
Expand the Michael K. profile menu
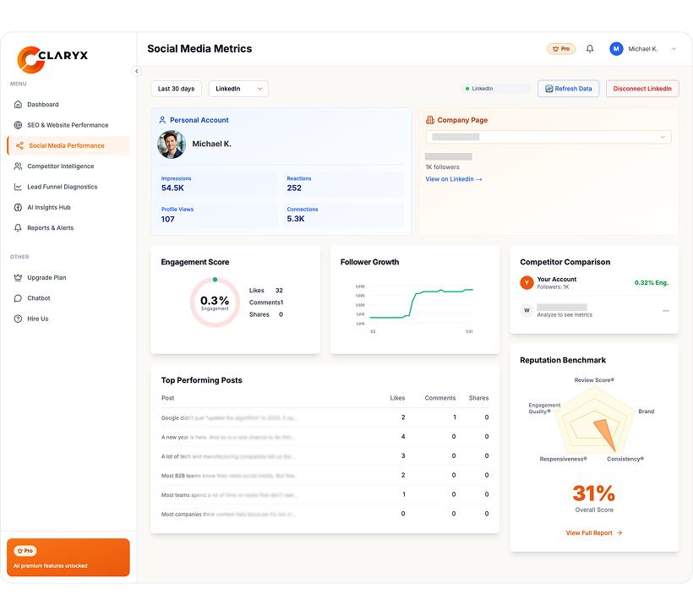click(x=644, y=48)
